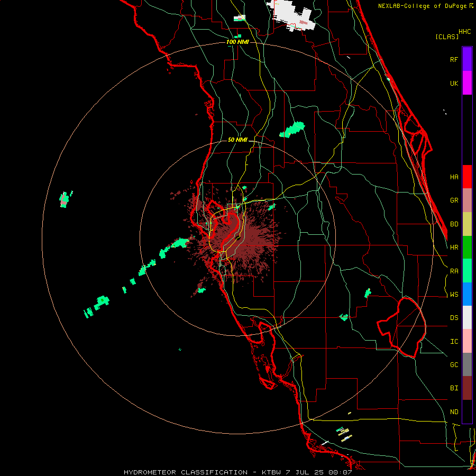The image size is (476, 476).
Task: Click the HHC product label
Action: [x=465, y=32]
